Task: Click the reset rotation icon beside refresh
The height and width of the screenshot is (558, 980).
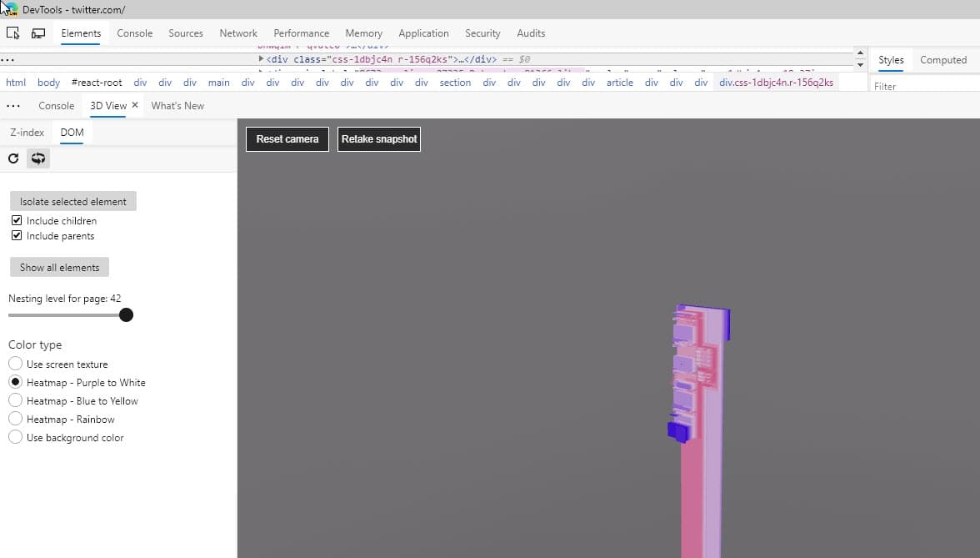Action: (38, 158)
